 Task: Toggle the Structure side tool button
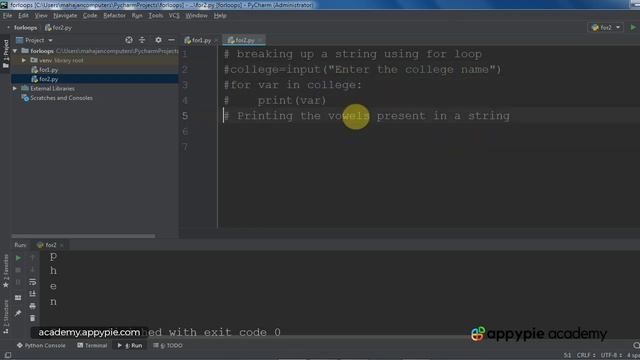6,317
